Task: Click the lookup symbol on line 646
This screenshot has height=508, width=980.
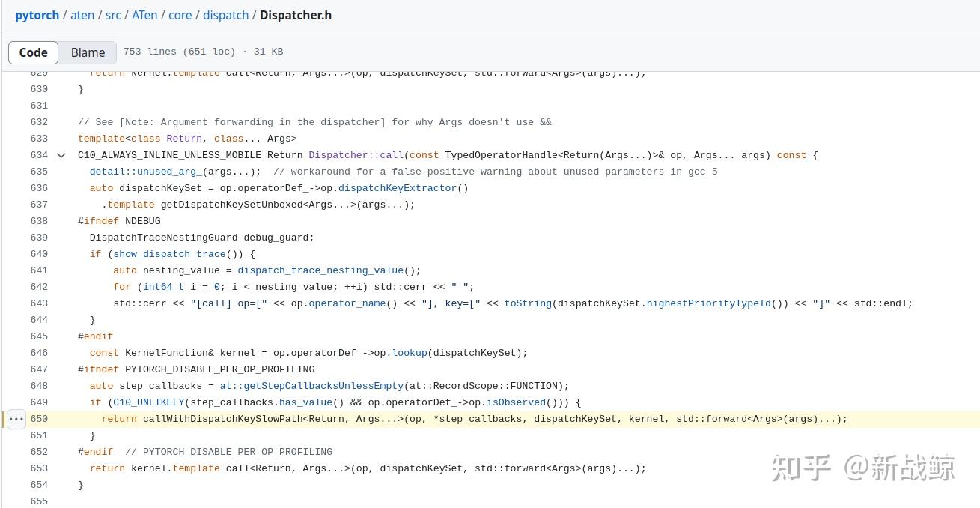Action: 410,353
